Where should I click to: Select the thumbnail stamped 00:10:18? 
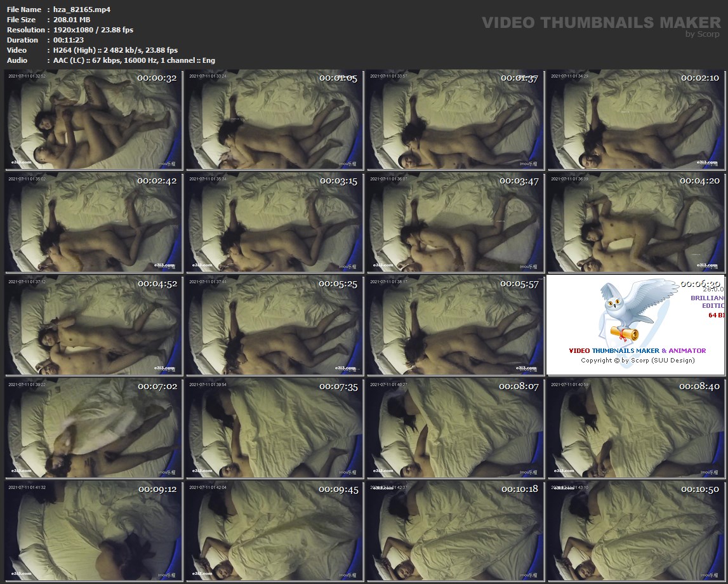click(456, 531)
